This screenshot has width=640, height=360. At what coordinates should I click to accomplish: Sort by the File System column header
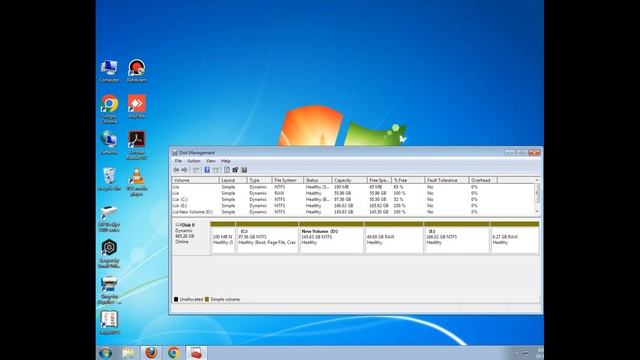(x=287, y=180)
